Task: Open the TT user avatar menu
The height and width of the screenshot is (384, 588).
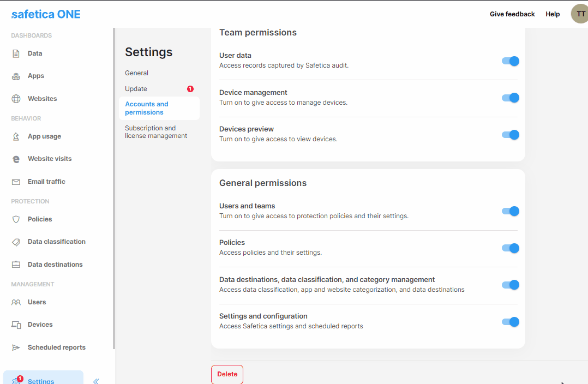Action: click(580, 14)
